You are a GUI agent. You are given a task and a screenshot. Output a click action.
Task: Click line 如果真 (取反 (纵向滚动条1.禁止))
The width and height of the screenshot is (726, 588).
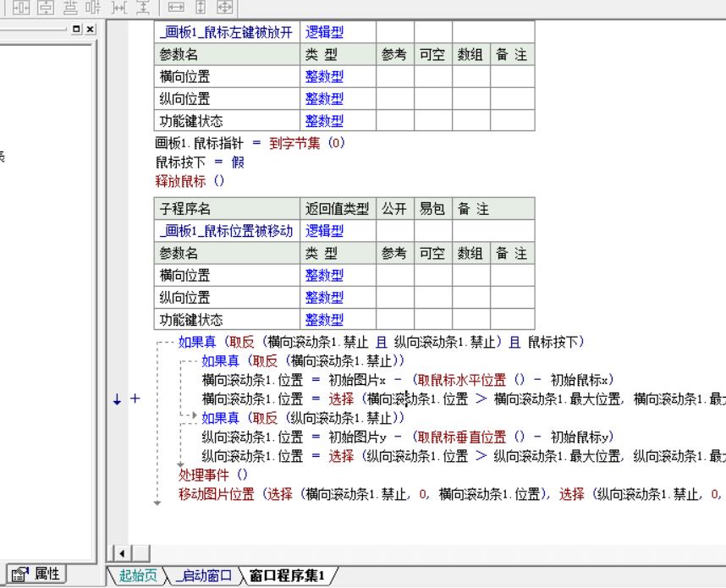(303, 418)
